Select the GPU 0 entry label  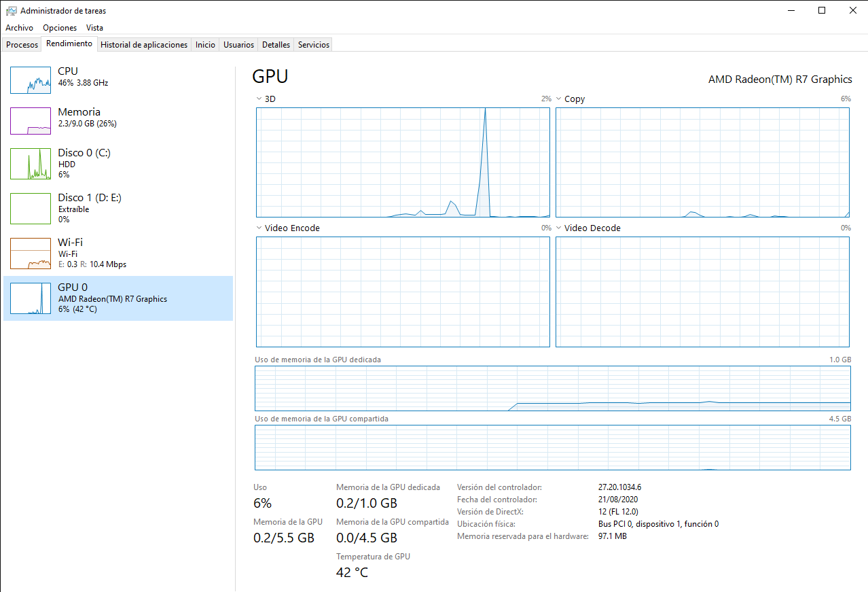coord(73,288)
